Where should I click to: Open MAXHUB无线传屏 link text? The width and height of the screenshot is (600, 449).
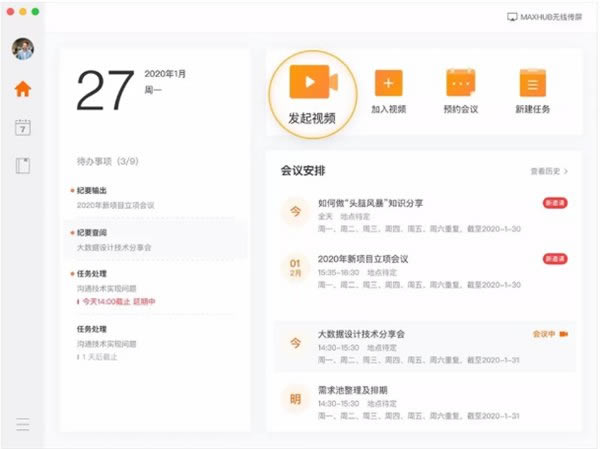pos(551,17)
